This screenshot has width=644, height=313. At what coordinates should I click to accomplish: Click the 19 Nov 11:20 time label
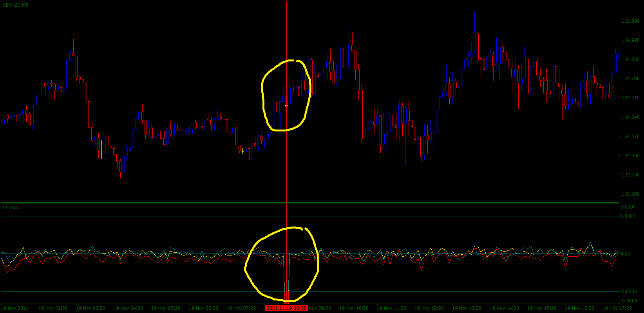[391, 308]
